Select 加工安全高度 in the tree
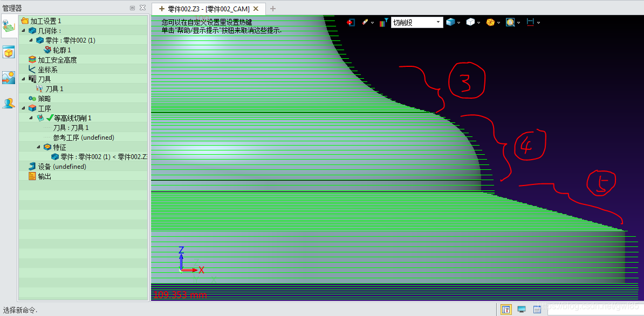644x316 pixels. [x=57, y=60]
